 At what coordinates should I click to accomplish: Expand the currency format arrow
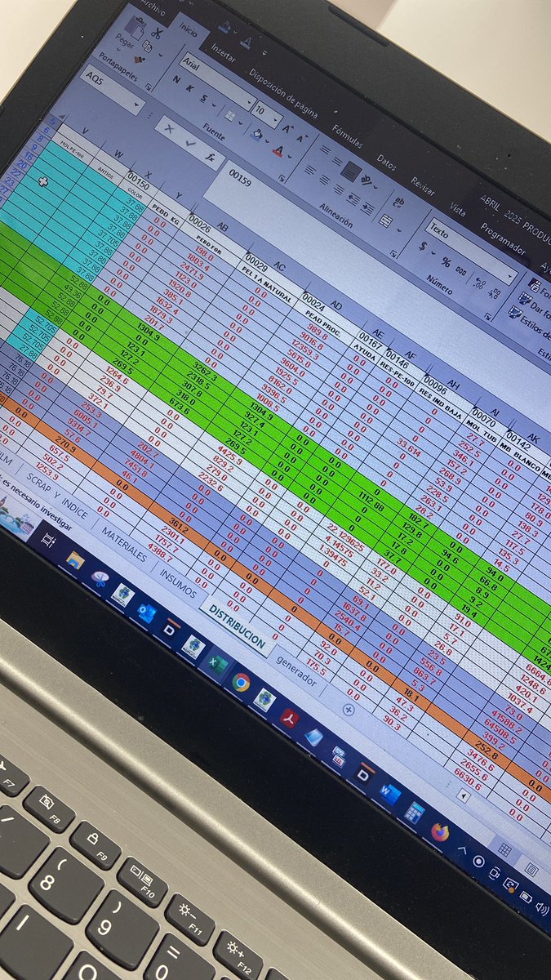[434, 252]
